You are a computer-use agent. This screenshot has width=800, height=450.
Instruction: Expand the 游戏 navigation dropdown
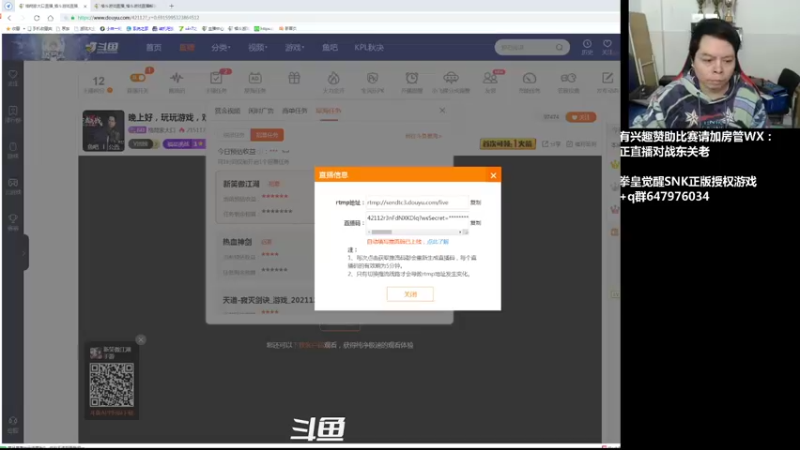(294, 47)
